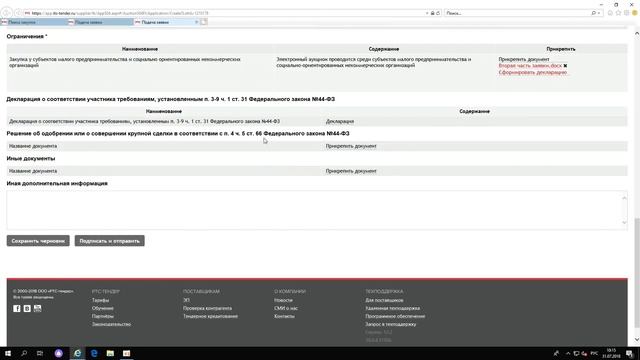This screenshot has width=640, height=360.
Task: Open footer link "Обучение"
Action: coord(102,308)
